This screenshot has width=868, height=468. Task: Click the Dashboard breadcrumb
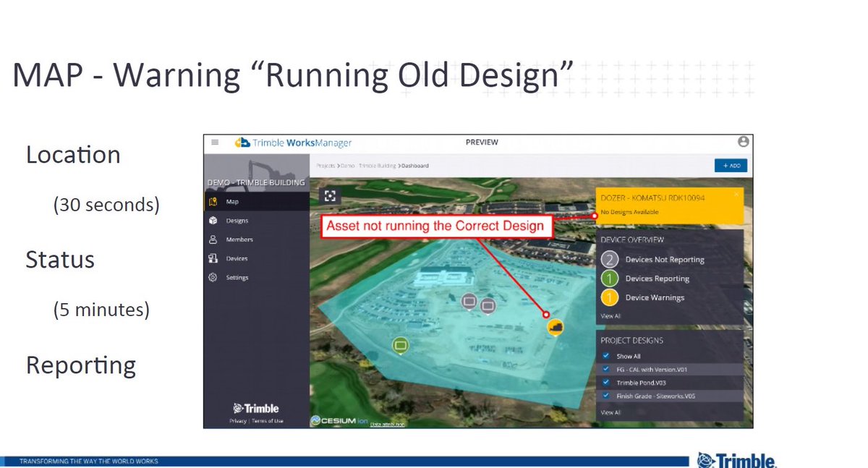click(414, 166)
